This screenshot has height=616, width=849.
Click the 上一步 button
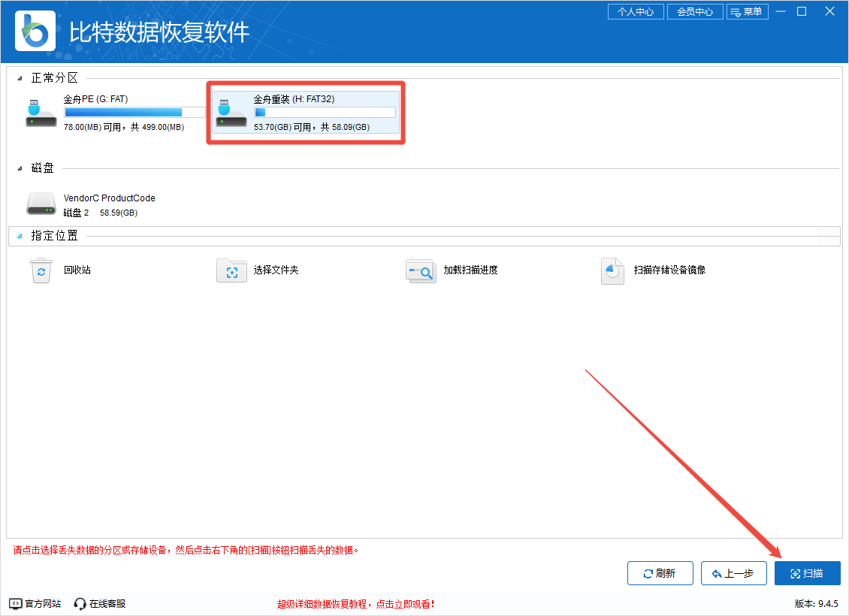(733, 573)
